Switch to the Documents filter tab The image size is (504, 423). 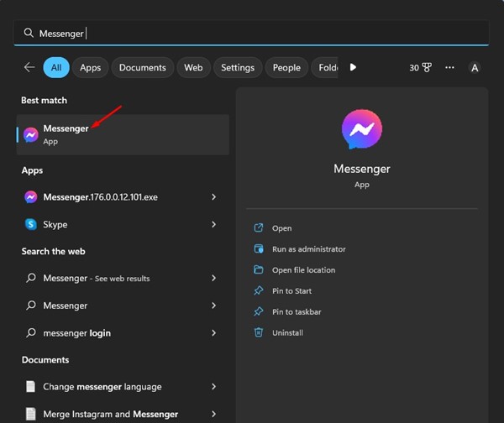tap(143, 67)
